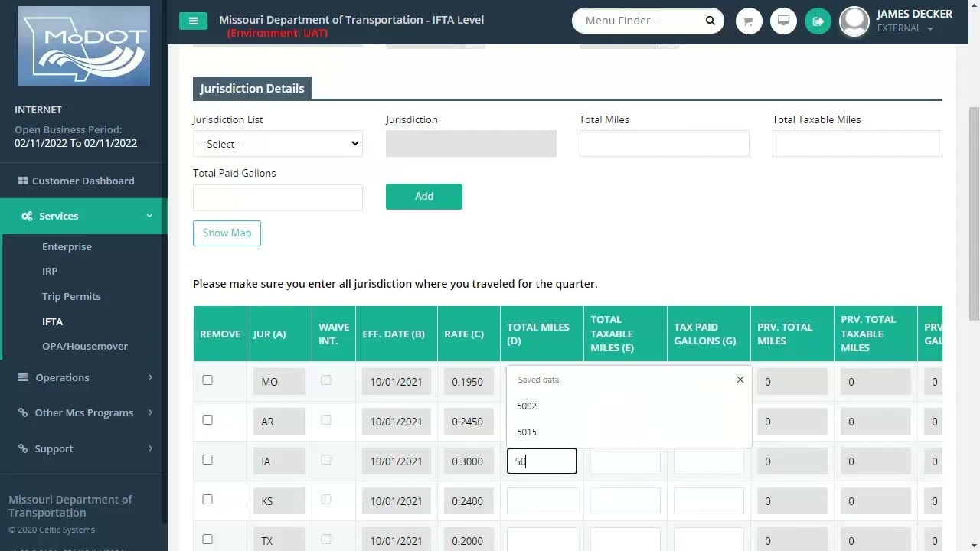Click the EFF. DATE (B) column header
Screen dimensions: 980x551
pos(397,334)
